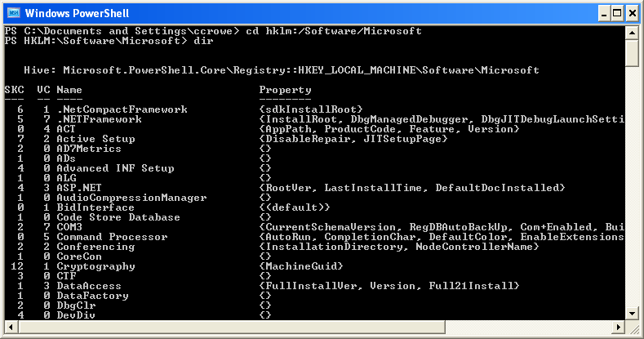Image resolution: width=644 pixels, height=339 pixels.
Task: Click the Command Processor AutoRun property list
Action: point(442,238)
